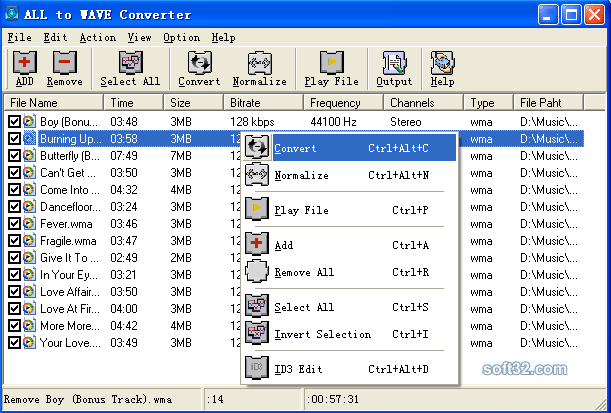The image size is (611, 413).
Task: Sort by Time column header
Action: (x=134, y=102)
